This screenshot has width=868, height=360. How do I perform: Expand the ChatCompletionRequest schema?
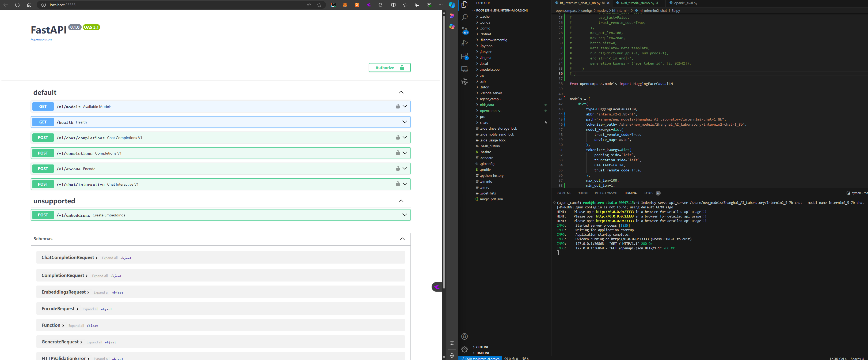(x=69, y=257)
